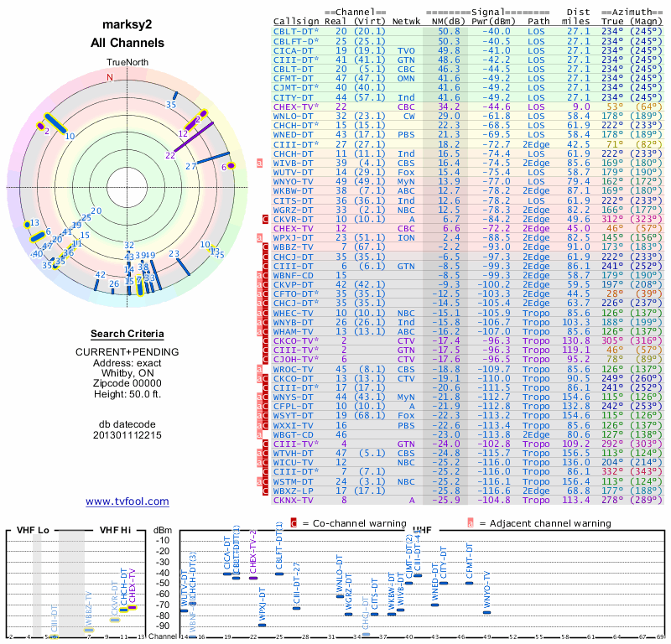Click the 'CFTO-DT*' callsign

[x=296, y=294]
